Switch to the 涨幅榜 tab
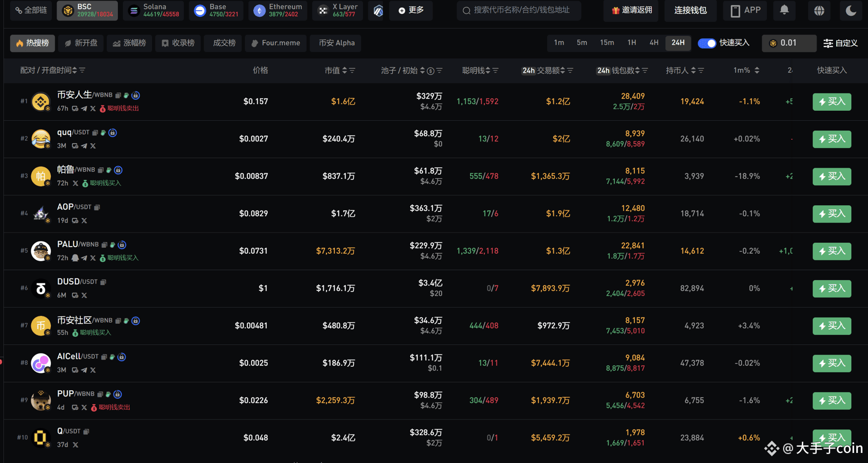The height and width of the screenshot is (463, 868). 129,43
